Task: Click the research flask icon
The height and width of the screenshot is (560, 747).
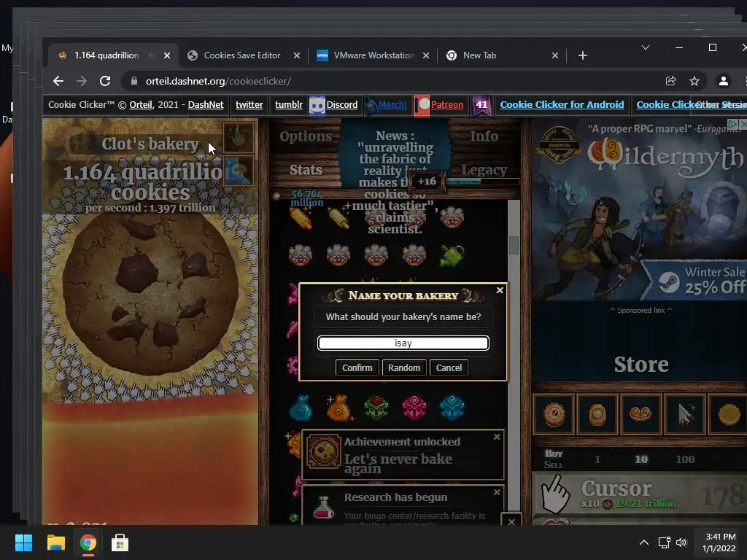Action: pyautogui.click(x=323, y=507)
